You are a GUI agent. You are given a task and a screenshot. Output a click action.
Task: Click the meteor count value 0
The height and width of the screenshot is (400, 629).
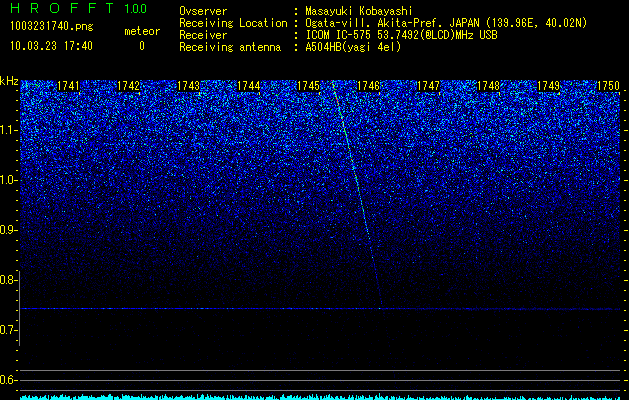point(142,46)
